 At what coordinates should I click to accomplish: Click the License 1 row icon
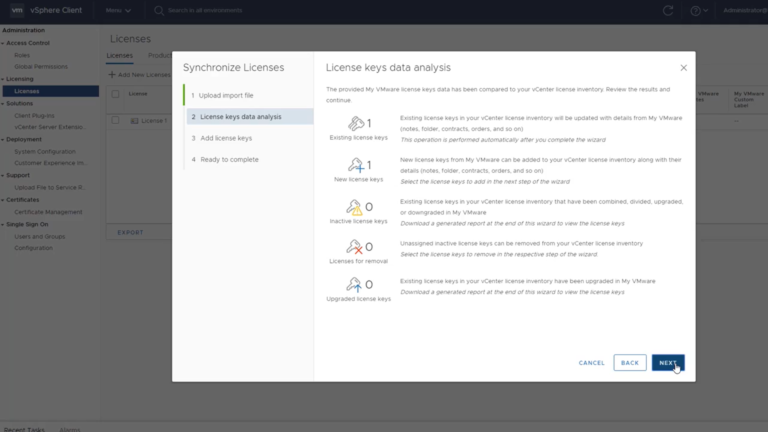coord(134,120)
